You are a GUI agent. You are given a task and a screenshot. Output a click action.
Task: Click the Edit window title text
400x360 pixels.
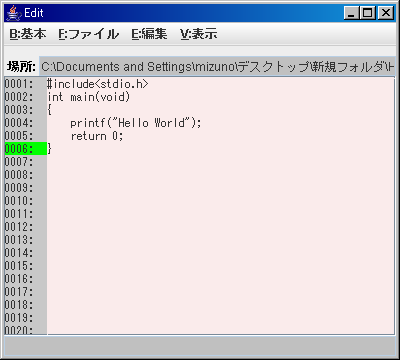point(34,13)
